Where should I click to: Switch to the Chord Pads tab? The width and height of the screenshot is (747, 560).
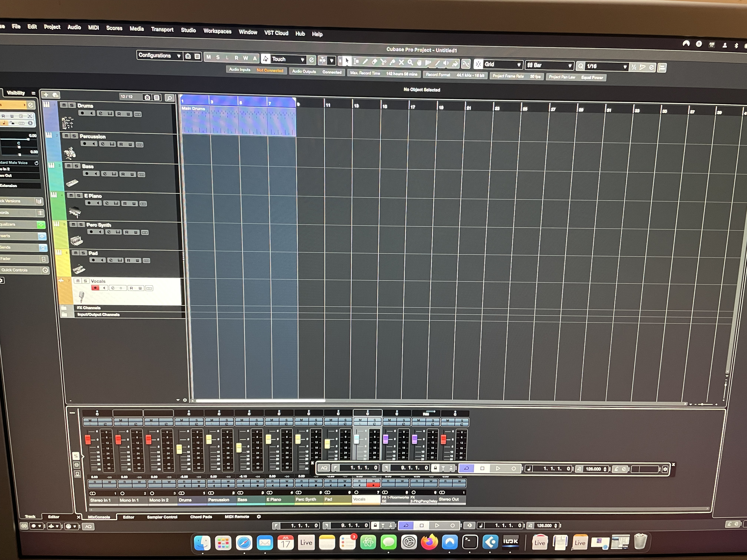(201, 517)
